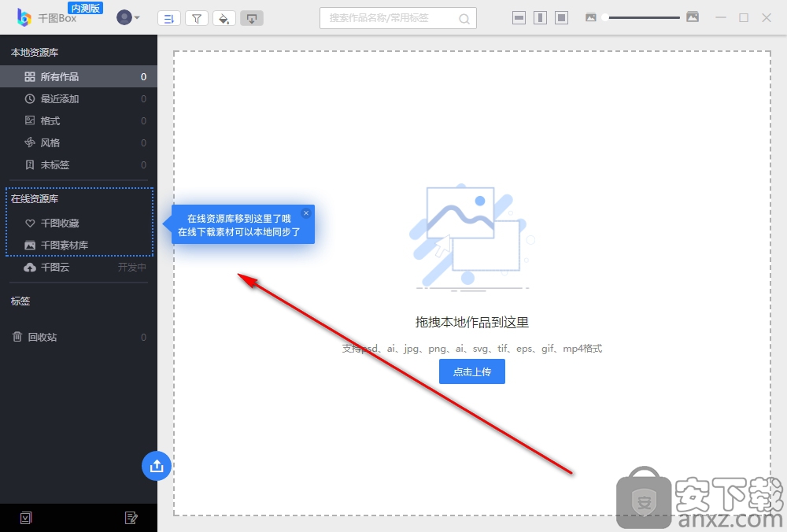This screenshot has width=787, height=532.
Task: Click the bottom edit note icon
Action: point(131,518)
